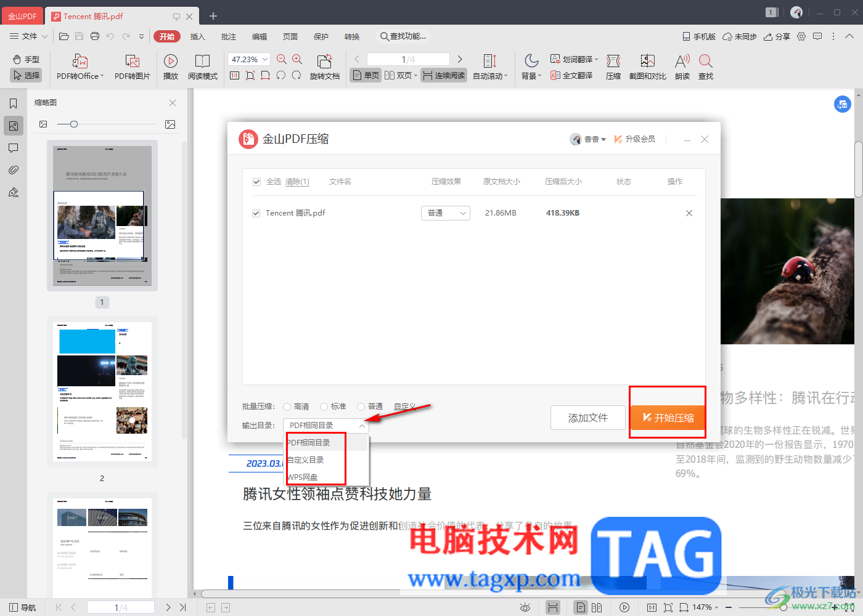
Task: Toggle 单页 single page view
Action: 366,75
